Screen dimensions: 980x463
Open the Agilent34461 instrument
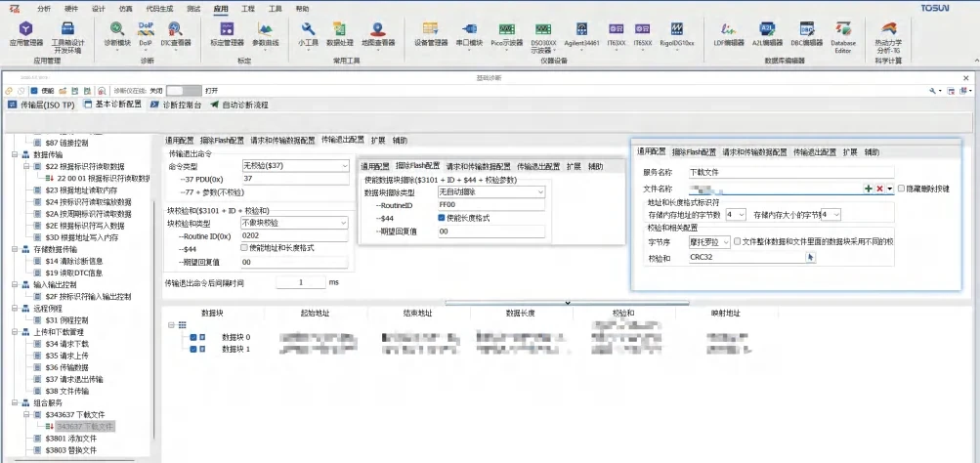click(581, 34)
